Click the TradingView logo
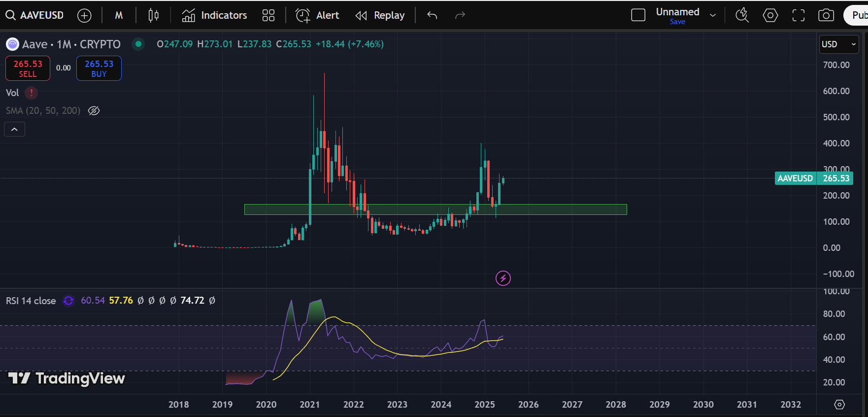The width and height of the screenshot is (868, 417). (67, 378)
